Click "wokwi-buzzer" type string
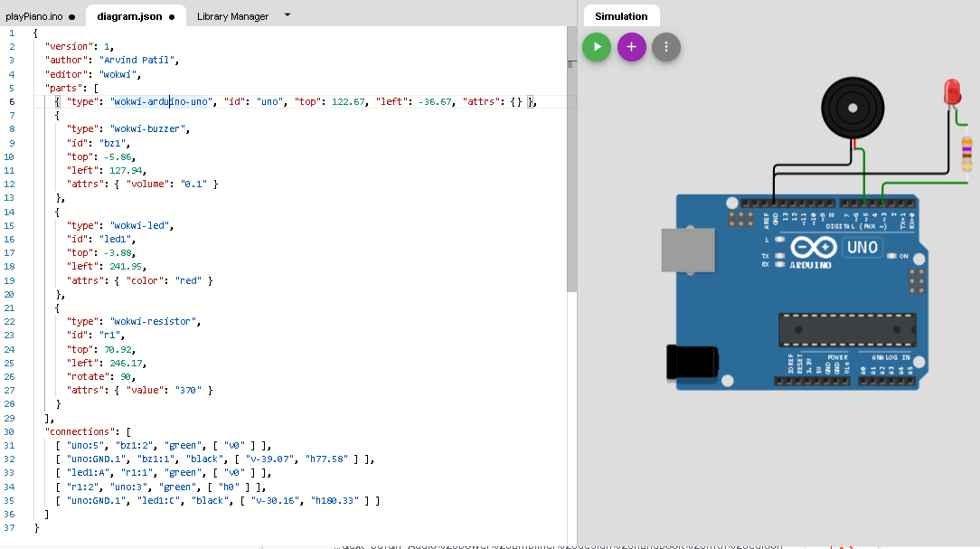The height and width of the screenshot is (549, 980). [x=147, y=128]
